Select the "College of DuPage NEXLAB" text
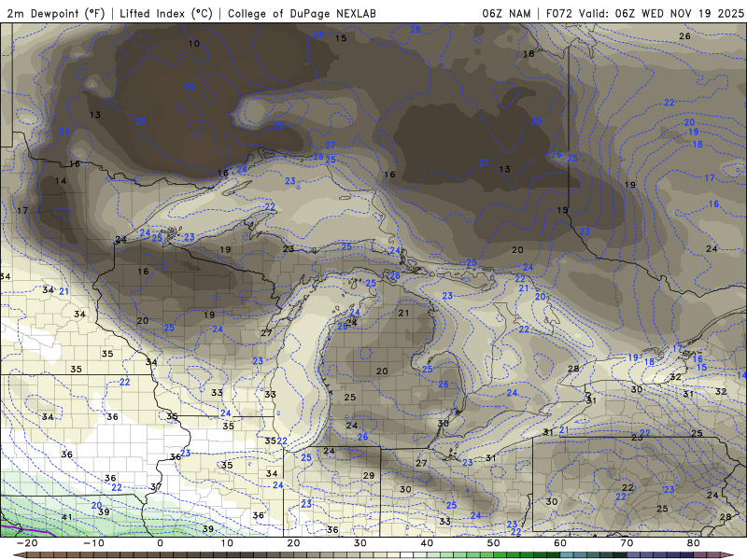Screen dimensions: 747x560 point(302,13)
